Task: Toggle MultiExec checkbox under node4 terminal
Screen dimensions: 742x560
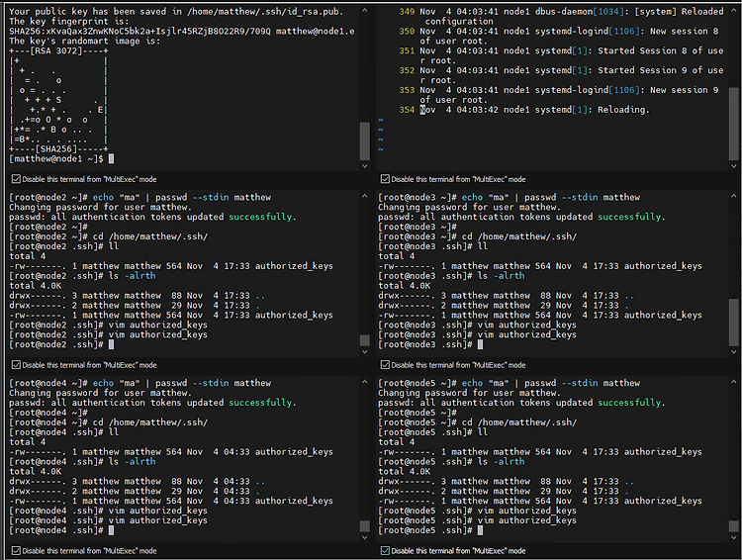Action: 16,550
